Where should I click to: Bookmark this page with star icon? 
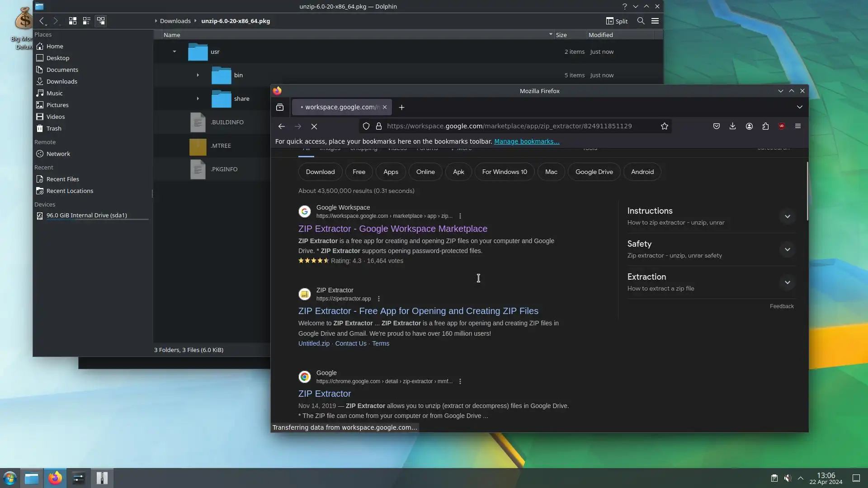pos(664,127)
